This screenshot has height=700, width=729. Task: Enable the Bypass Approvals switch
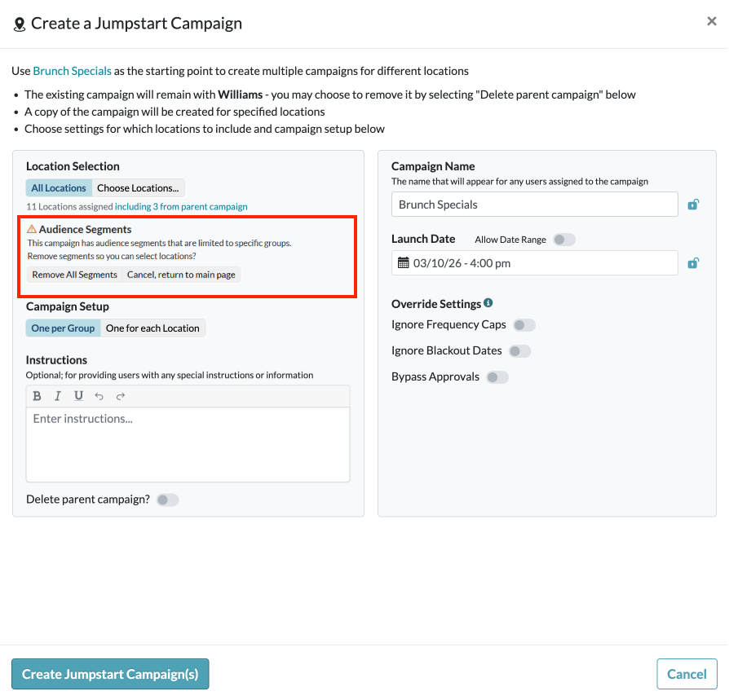coord(497,377)
